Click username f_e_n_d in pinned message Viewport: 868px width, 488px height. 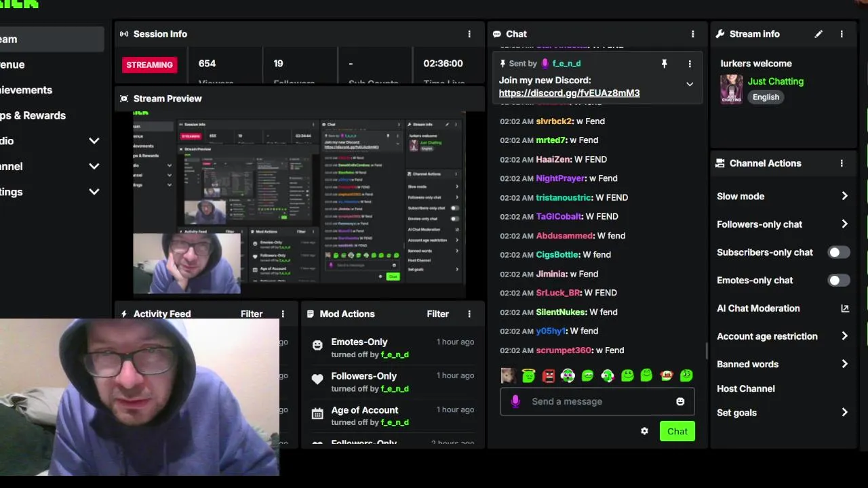tap(566, 64)
